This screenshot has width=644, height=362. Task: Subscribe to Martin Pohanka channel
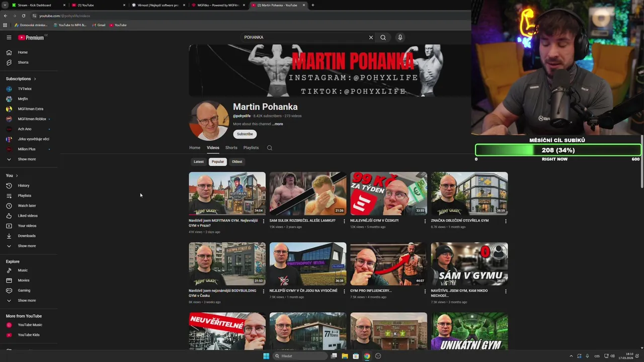tap(245, 134)
